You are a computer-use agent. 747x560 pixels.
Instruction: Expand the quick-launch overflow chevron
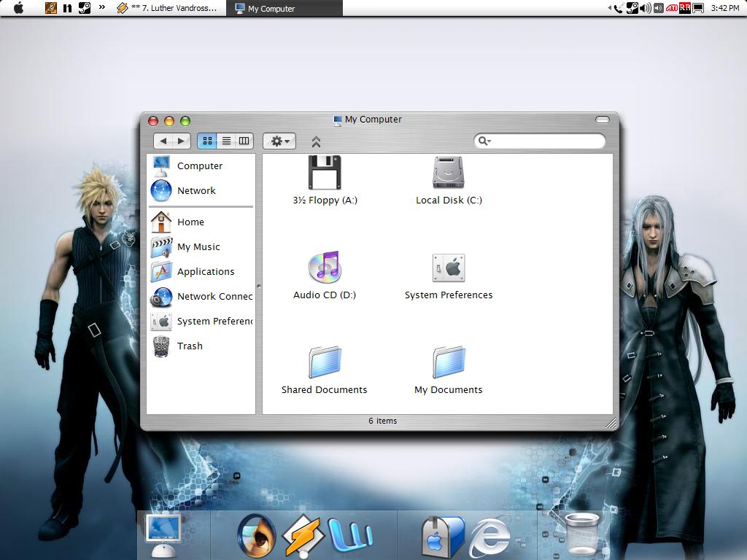tap(102, 7)
